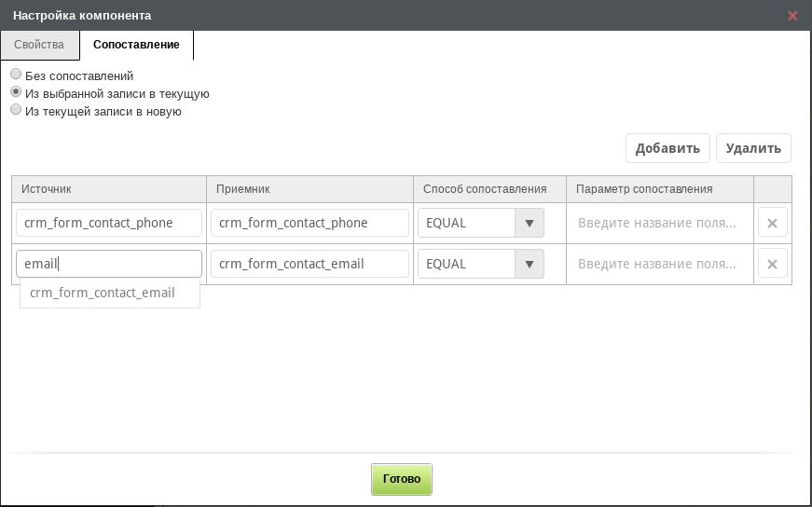Remove the email mapping row

772,264
